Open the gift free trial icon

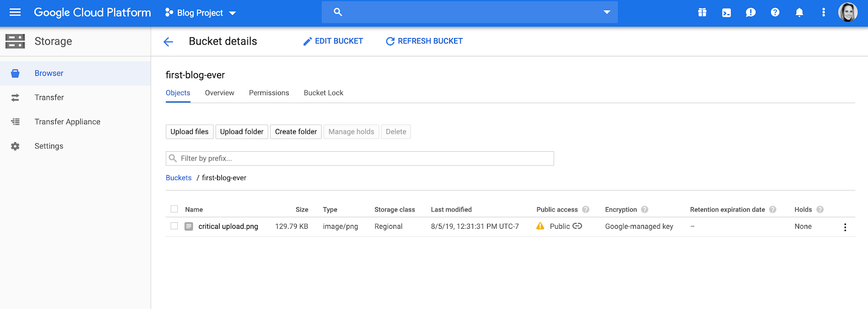pos(702,12)
